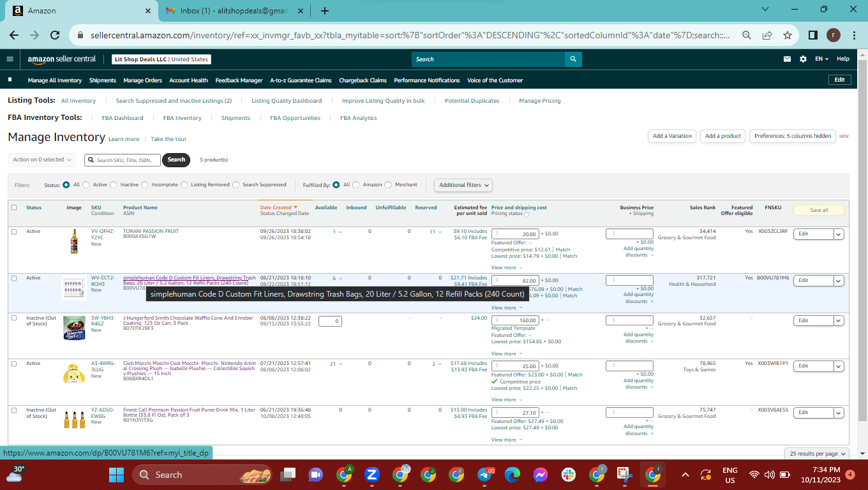The image size is (868, 490).
Task: Expand Edit dropdown arrow for TORANI PASSION FRUIT
Action: tap(839, 234)
